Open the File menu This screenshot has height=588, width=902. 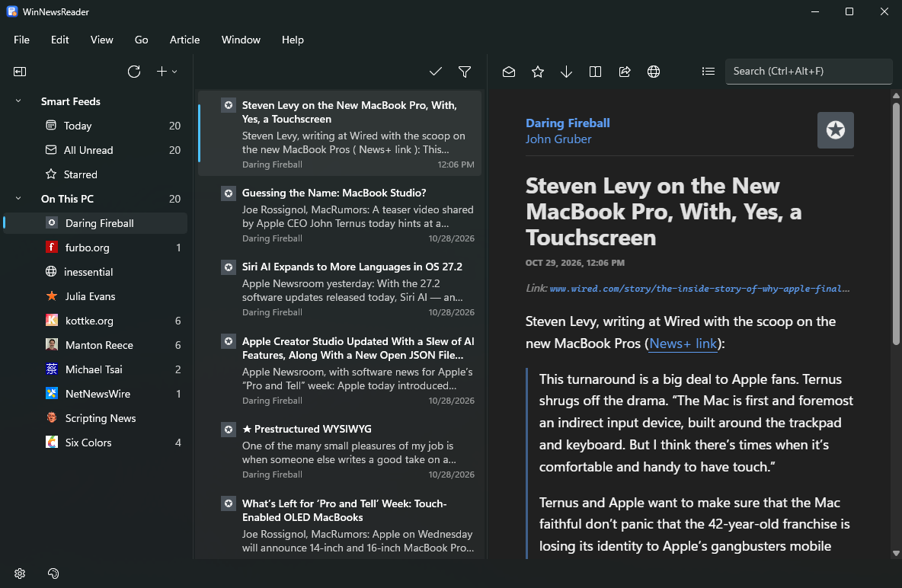pyautogui.click(x=22, y=40)
